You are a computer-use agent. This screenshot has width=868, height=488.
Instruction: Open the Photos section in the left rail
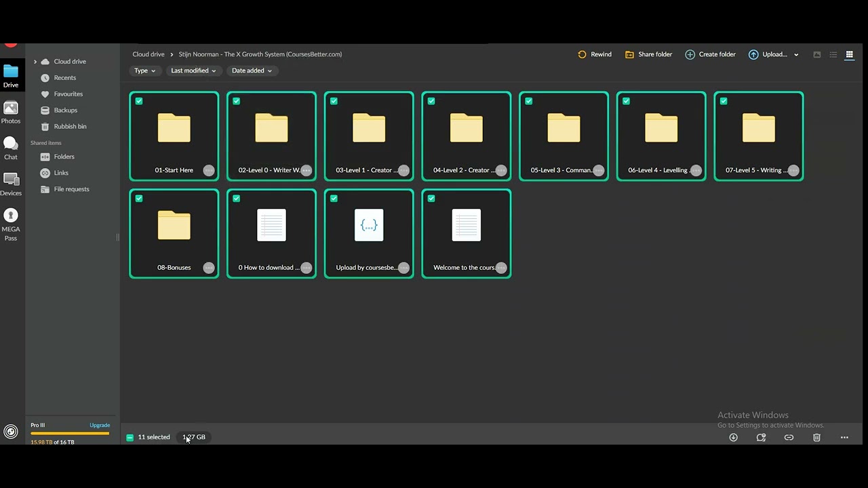(x=11, y=112)
